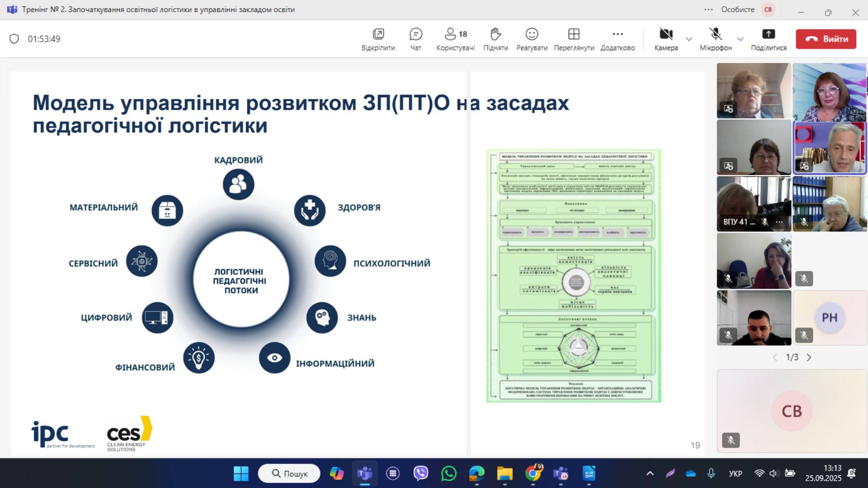
Task: Show hidden system tray icons
Action: click(x=650, y=474)
